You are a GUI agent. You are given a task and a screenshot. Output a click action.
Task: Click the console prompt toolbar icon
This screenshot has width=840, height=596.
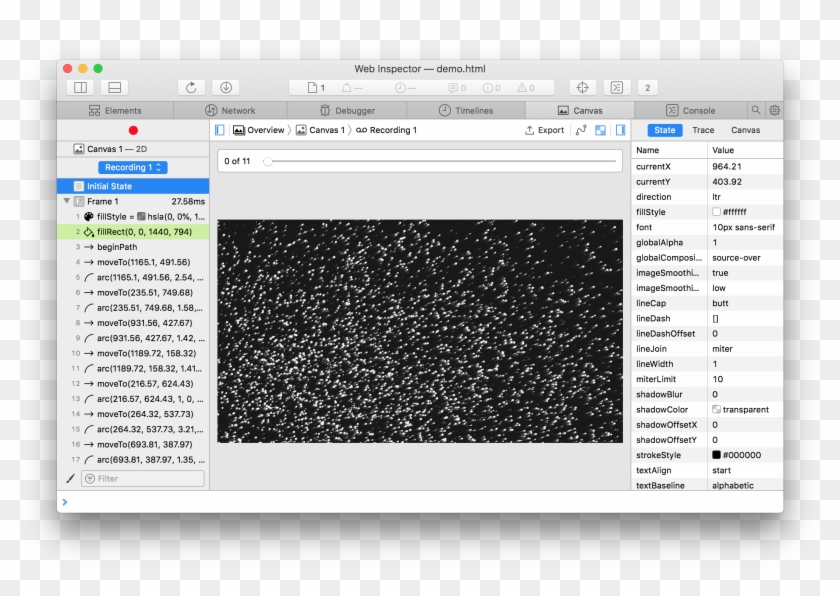pos(617,88)
